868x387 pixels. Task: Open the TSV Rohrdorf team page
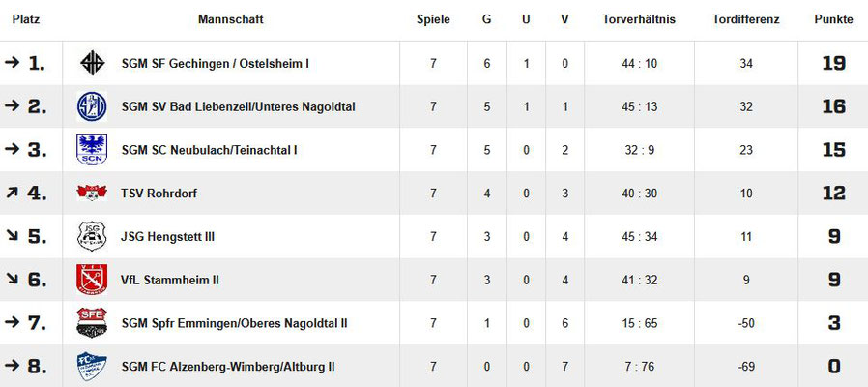coord(159,193)
